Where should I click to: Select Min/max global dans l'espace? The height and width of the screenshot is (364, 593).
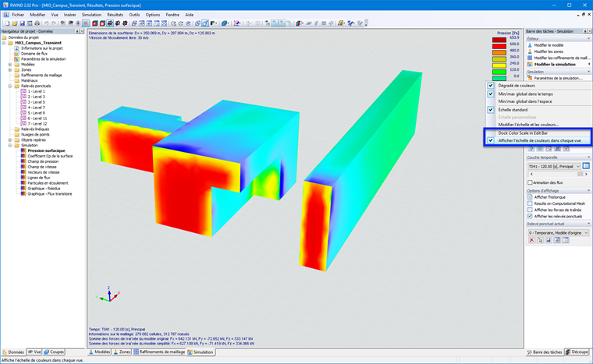click(525, 101)
